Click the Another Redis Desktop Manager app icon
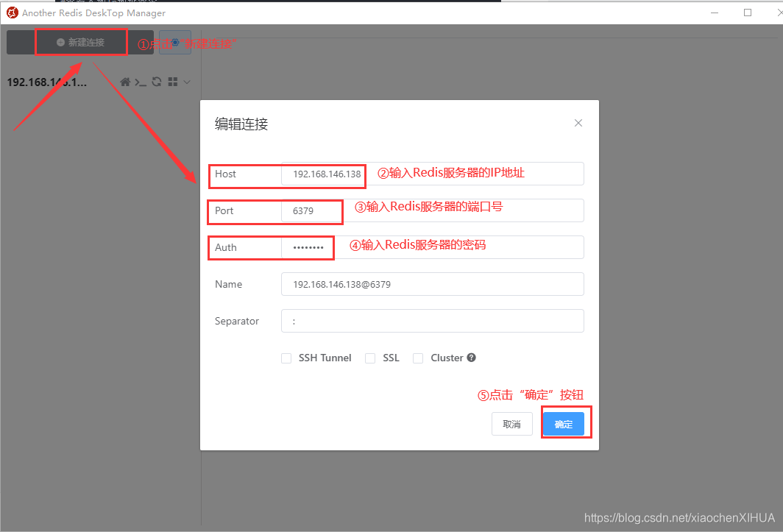The height and width of the screenshot is (532, 783). 12,13
